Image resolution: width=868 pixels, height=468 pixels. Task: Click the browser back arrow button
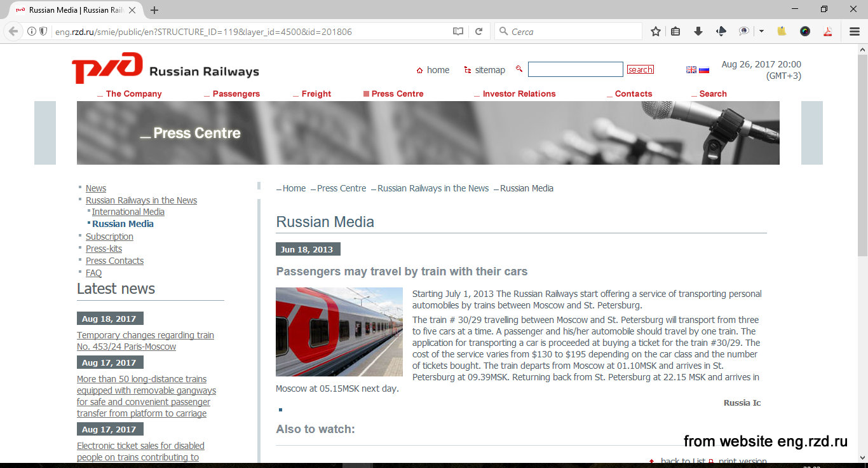click(13, 31)
